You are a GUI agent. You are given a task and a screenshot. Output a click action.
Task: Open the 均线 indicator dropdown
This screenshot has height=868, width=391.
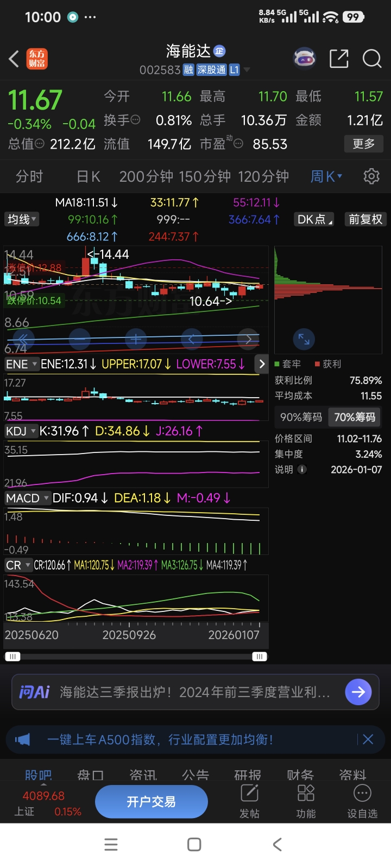22,219
